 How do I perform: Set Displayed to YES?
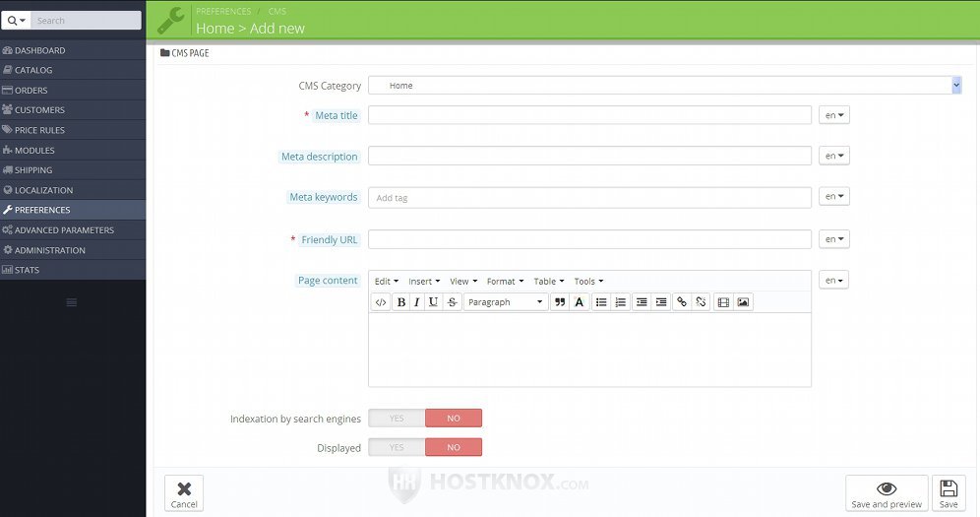(x=397, y=448)
